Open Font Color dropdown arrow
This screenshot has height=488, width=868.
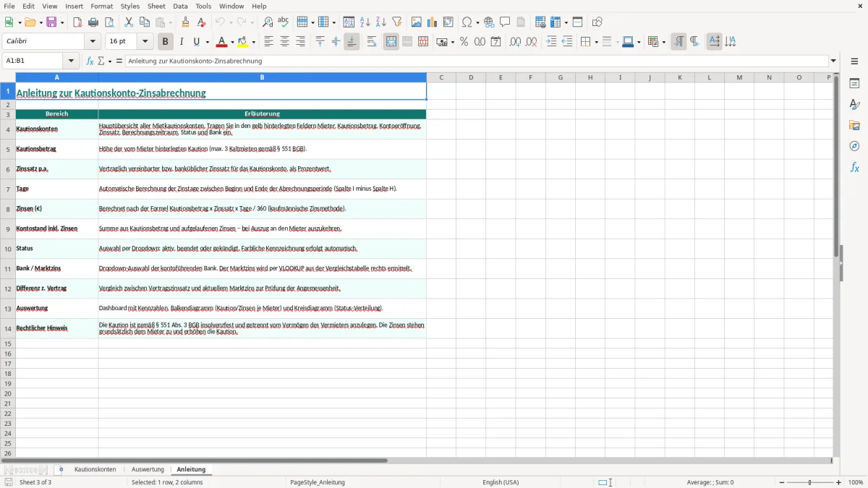coord(232,42)
